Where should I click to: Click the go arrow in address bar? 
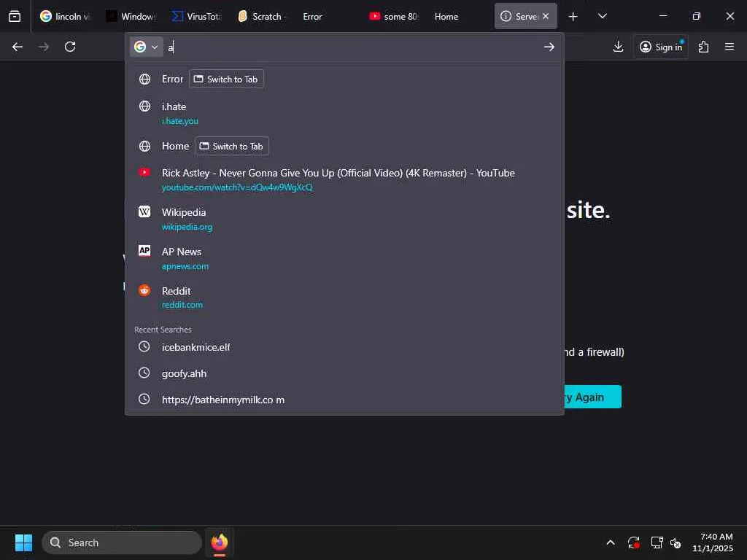pos(549,47)
